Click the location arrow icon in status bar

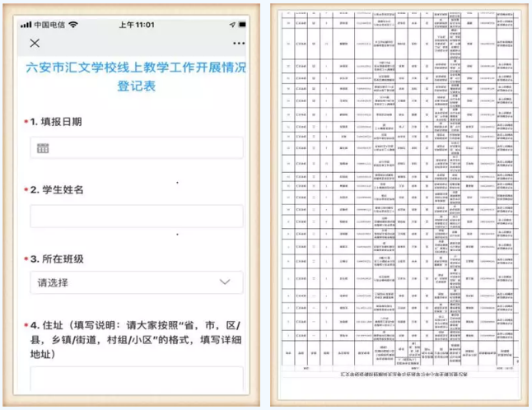tap(232, 25)
